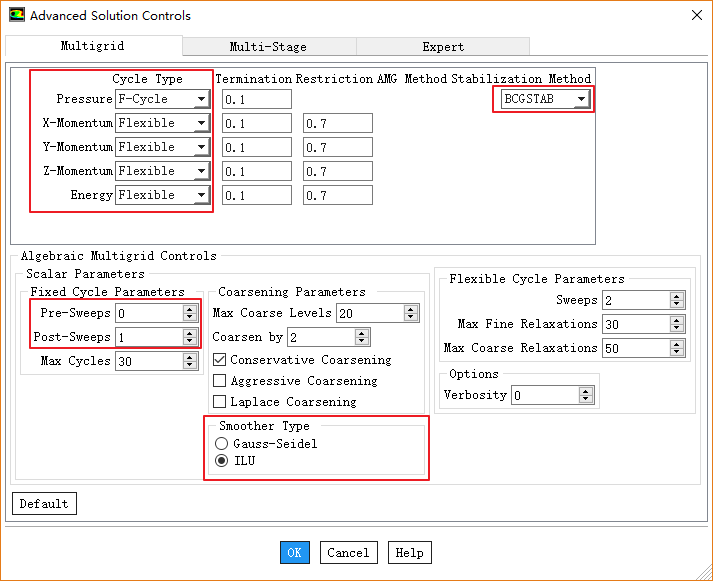Increase Max Coarse Levels spinner value
Image resolution: width=713 pixels, height=581 pixels.
[411, 310]
